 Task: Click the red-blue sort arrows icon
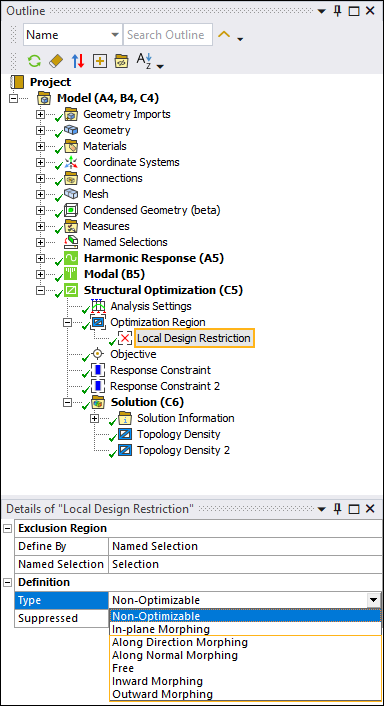(x=78, y=60)
